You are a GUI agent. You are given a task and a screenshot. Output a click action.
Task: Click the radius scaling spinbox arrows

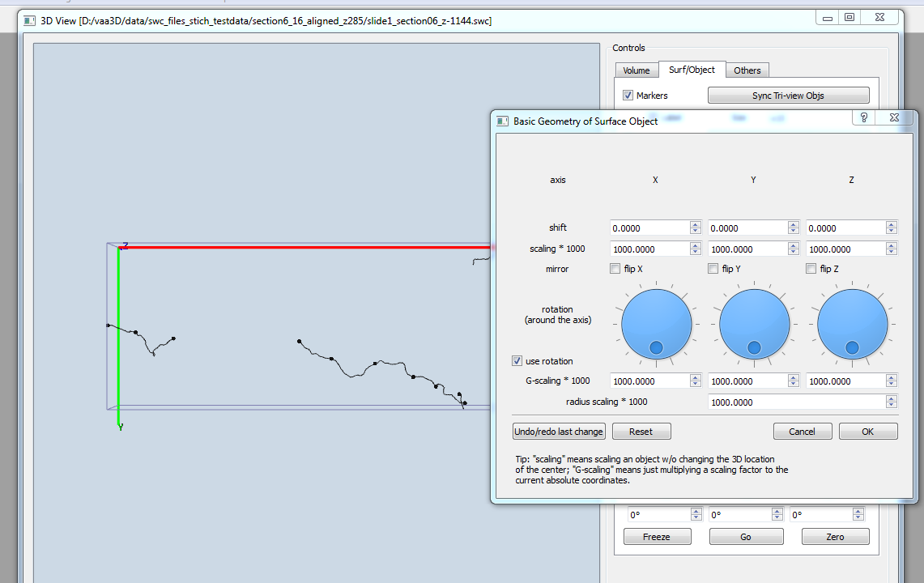892,402
